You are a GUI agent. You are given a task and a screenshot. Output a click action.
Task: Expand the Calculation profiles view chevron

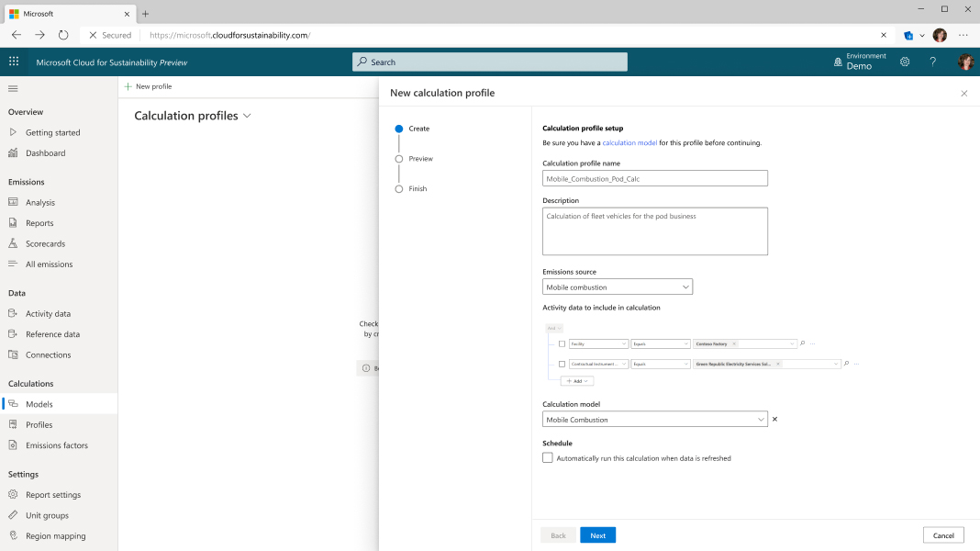(x=247, y=116)
